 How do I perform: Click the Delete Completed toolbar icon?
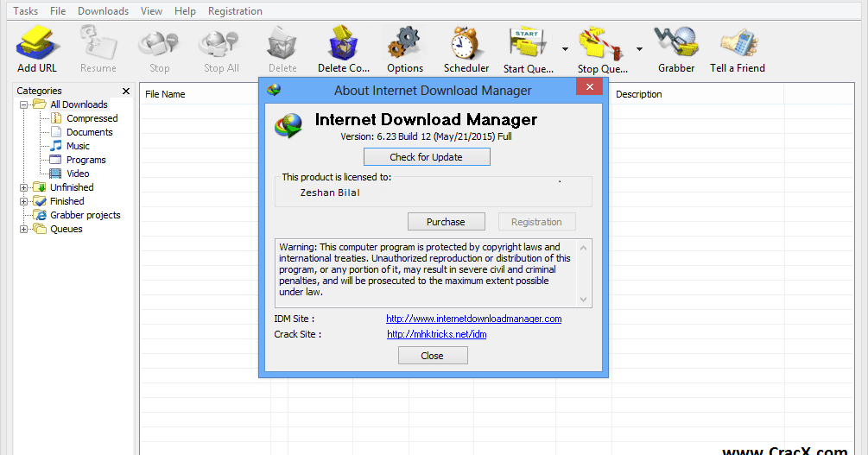point(343,42)
